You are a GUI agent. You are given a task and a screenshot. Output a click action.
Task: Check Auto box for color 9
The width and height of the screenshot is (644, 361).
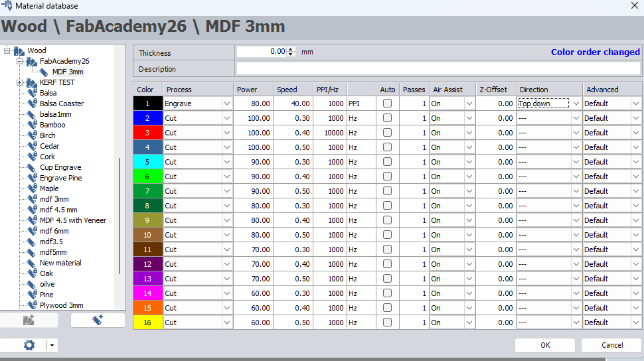387,220
